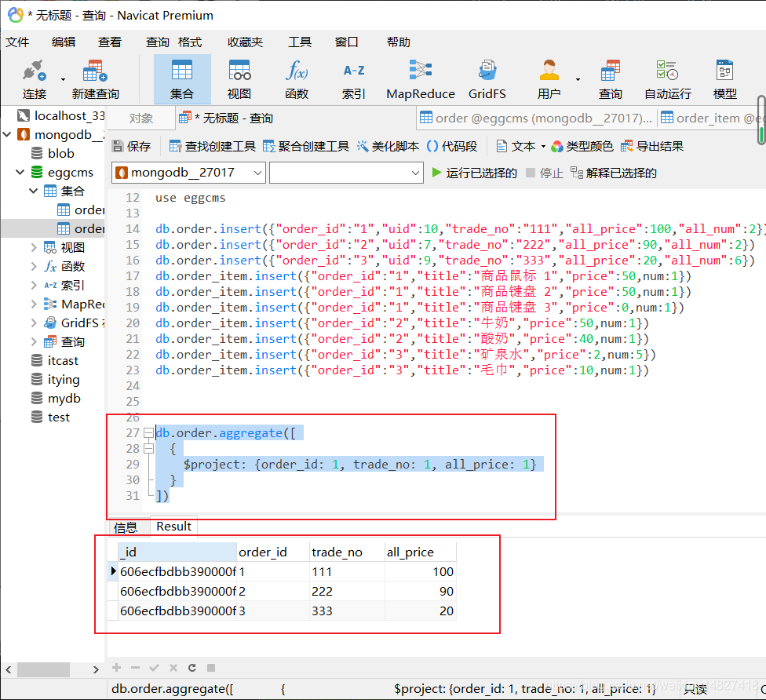Open the 文件 menu
The height and width of the screenshot is (700, 766).
pyautogui.click(x=17, y=42)
